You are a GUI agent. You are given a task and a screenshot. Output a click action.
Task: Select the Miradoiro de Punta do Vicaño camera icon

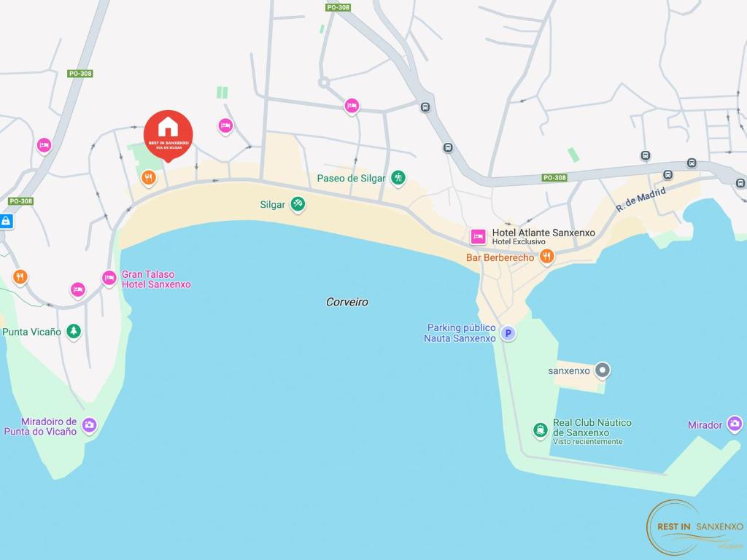89,425
